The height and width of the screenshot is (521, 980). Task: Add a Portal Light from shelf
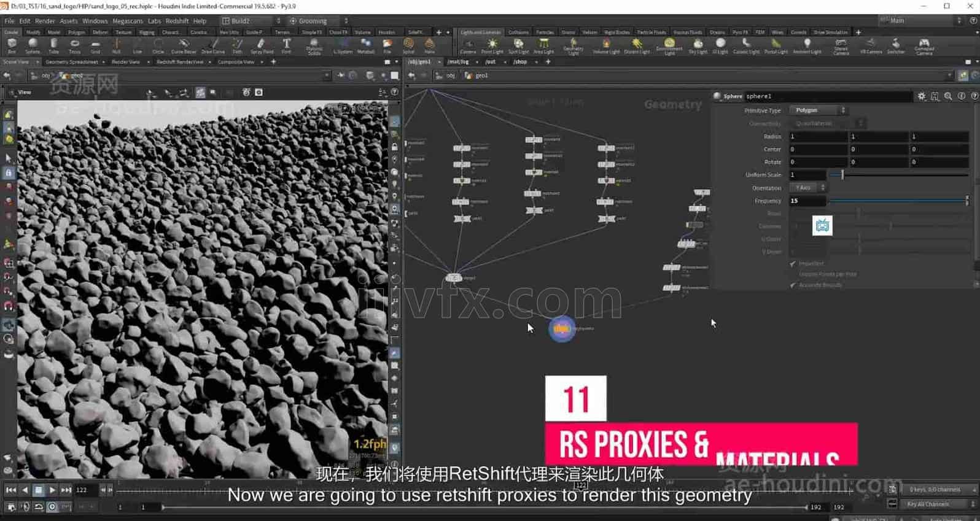[x=776, y=46]
